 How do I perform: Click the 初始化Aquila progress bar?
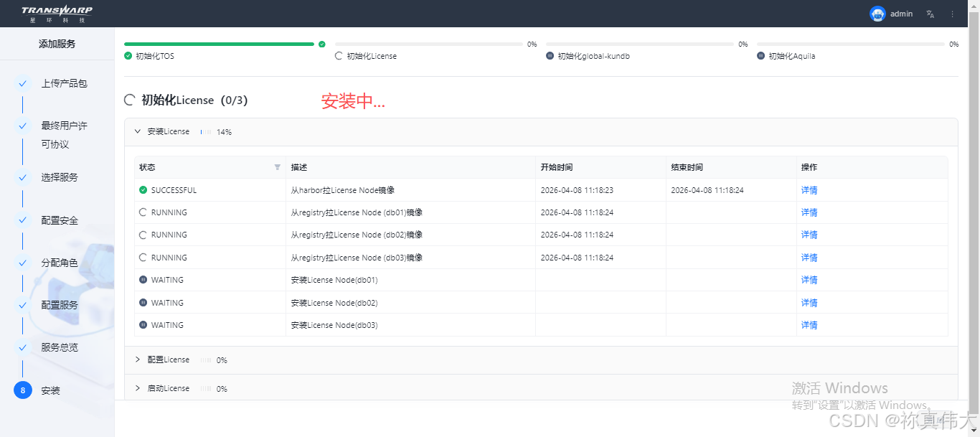click(x=851, y=44)
